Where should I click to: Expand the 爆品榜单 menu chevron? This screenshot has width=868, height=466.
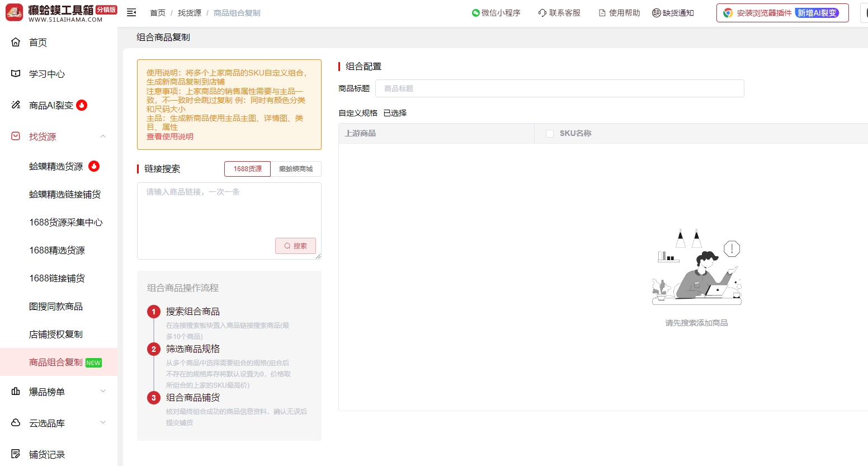coord(103,392)
